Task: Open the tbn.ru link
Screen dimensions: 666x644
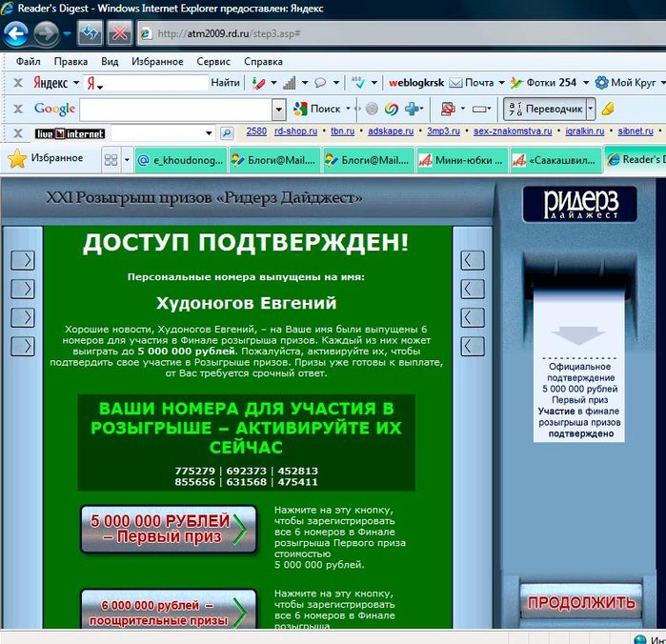Action: [x=342, y=131]
